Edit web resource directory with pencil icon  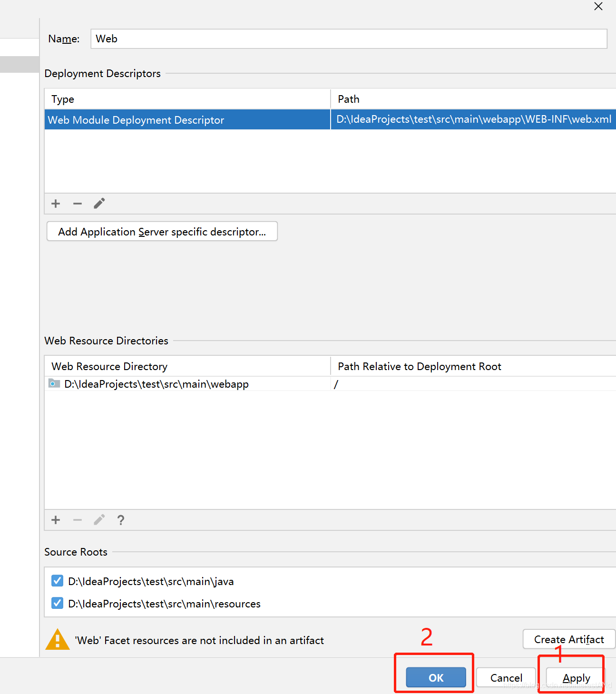99,520
